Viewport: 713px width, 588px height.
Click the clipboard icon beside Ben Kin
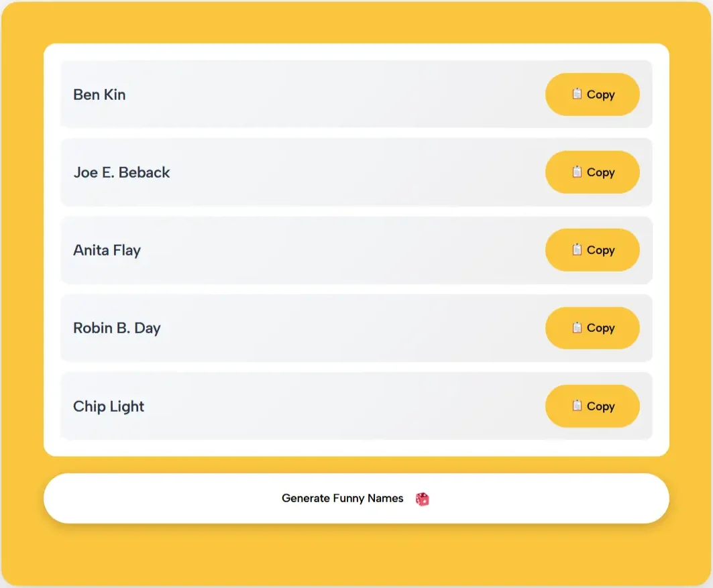click(x=577, y=94)
